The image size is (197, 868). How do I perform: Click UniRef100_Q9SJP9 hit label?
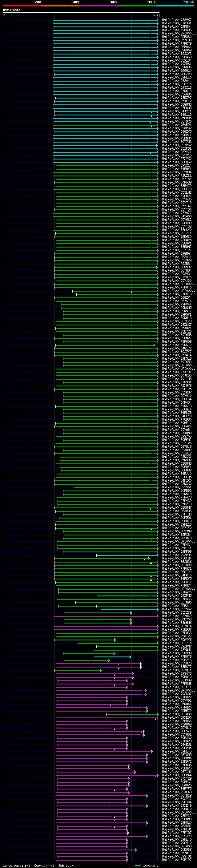tap(177, 836)
